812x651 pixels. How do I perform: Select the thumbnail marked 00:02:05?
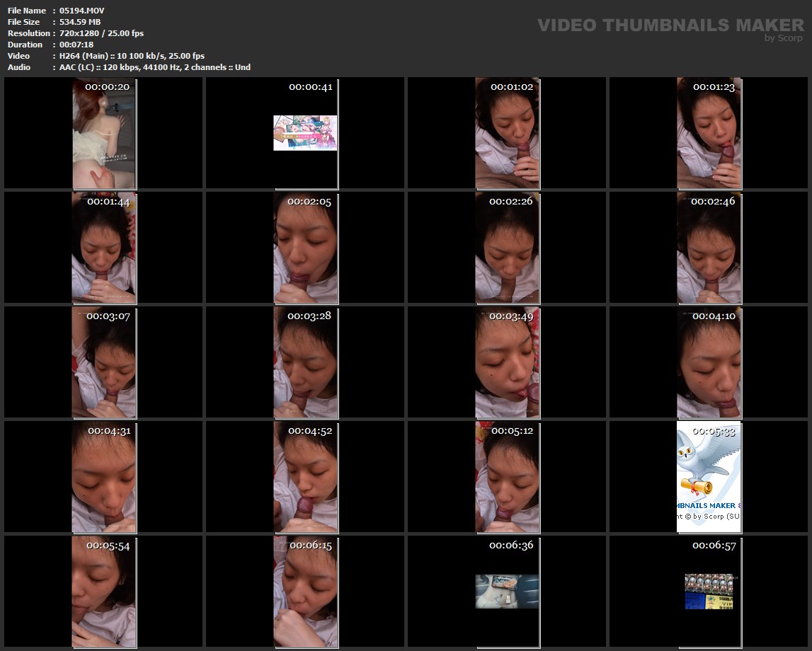305,249
